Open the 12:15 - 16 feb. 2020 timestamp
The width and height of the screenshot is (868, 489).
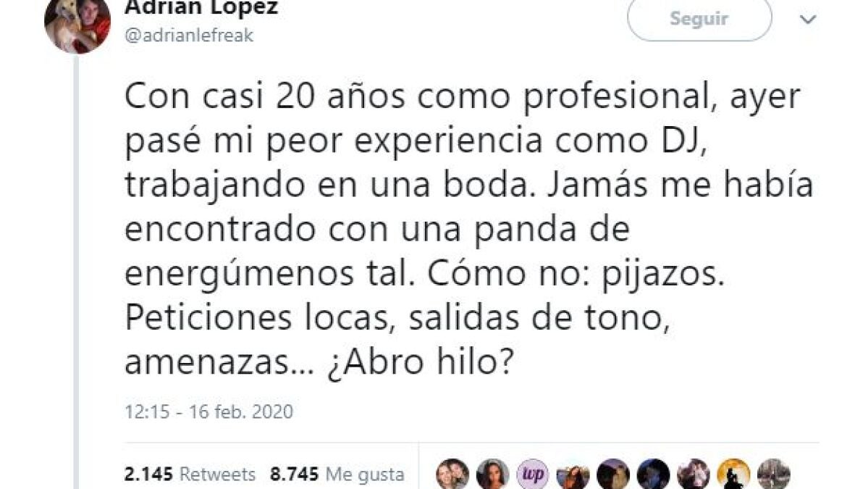pos(208,411)
